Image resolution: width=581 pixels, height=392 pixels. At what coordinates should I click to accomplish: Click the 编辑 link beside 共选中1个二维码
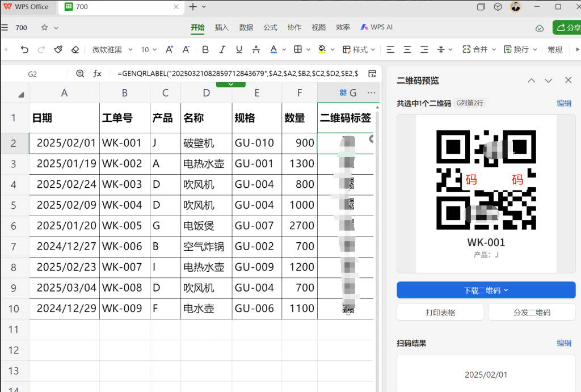pyautogui.click(x=564, y=103)
